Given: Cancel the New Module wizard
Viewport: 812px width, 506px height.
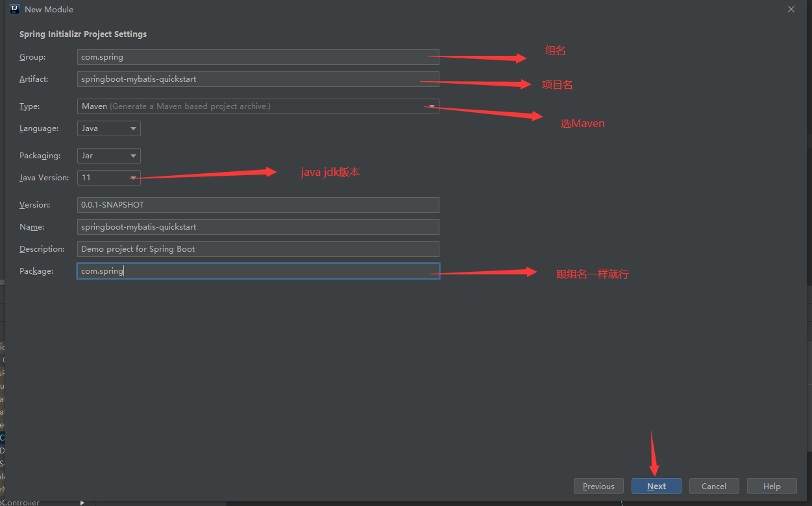Looking at the screenshot, I should [714, 487].
